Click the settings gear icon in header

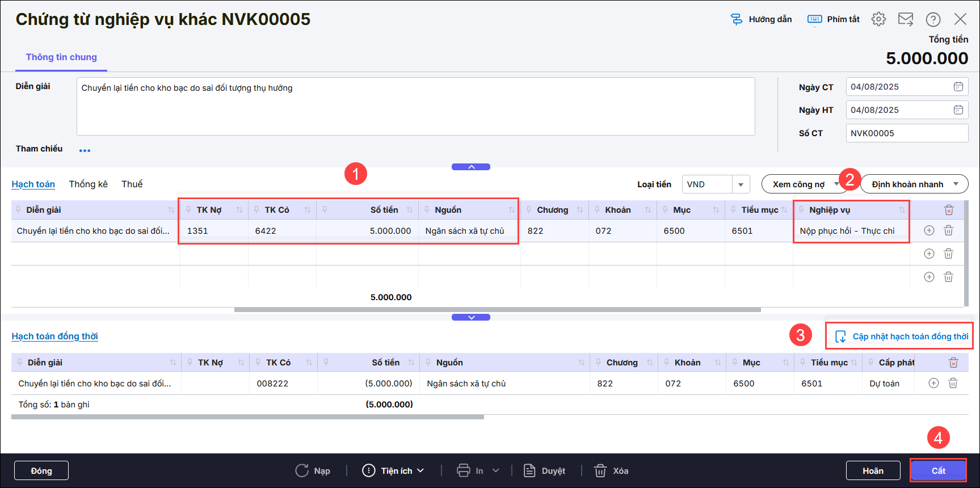point(878,19)
